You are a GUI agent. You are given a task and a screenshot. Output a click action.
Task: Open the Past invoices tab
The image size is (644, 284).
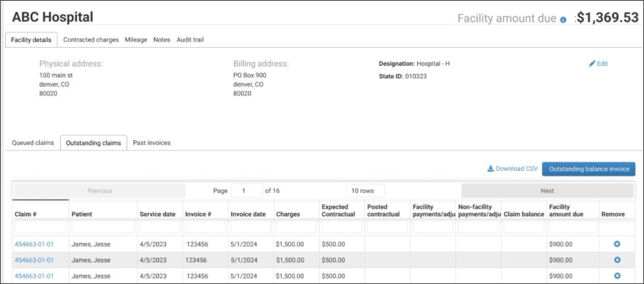152,143
